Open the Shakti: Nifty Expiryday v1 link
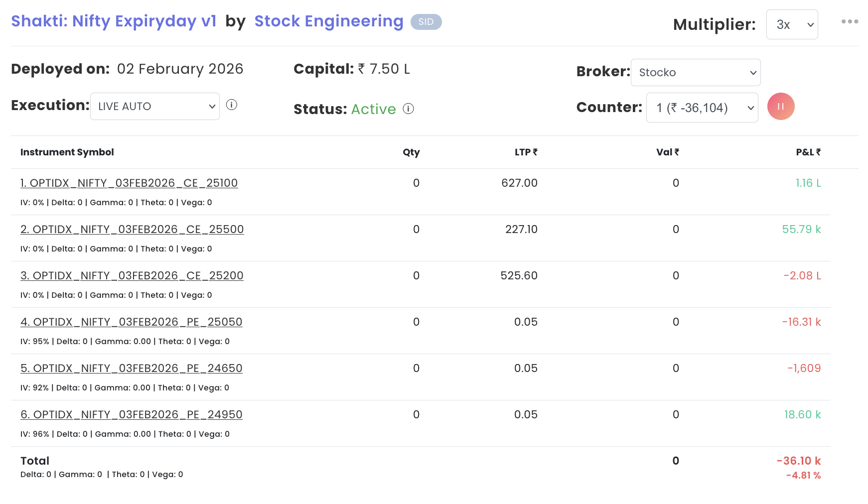This screenshot has width=868, height=504. point(114,21)
